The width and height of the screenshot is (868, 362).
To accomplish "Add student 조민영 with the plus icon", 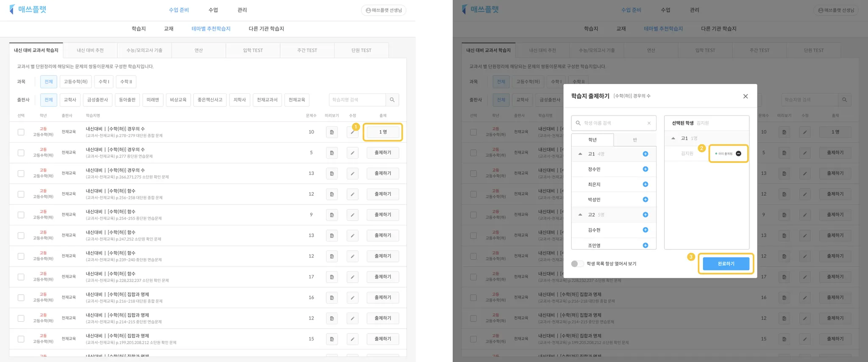I will [x=645, y=245].
